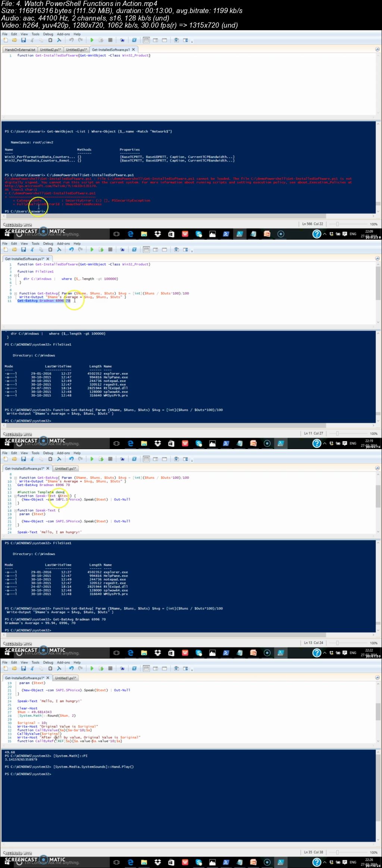Image resolution: width=382 pixels, height=868 pixels.
Task: Open Windows Store from taskbar at 22:26 clock
Action: click(x=171, y=862)
